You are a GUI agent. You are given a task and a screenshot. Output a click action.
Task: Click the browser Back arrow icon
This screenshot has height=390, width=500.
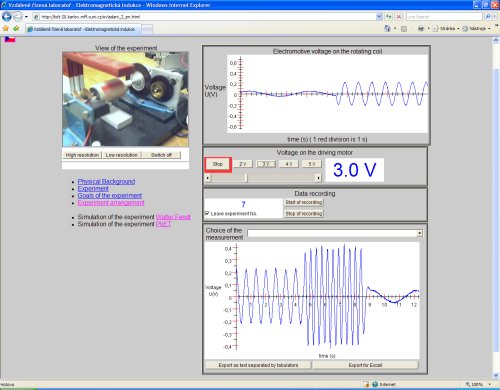[x=7, y=16]
